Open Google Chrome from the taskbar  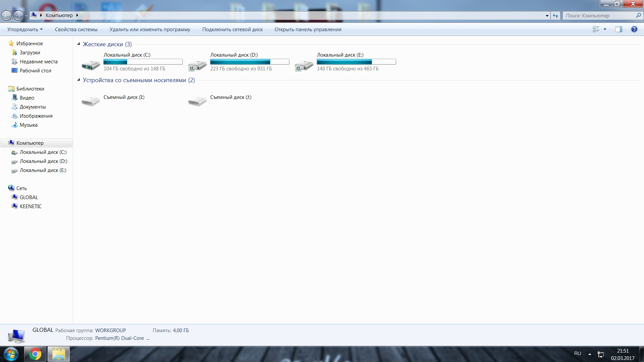35,354
